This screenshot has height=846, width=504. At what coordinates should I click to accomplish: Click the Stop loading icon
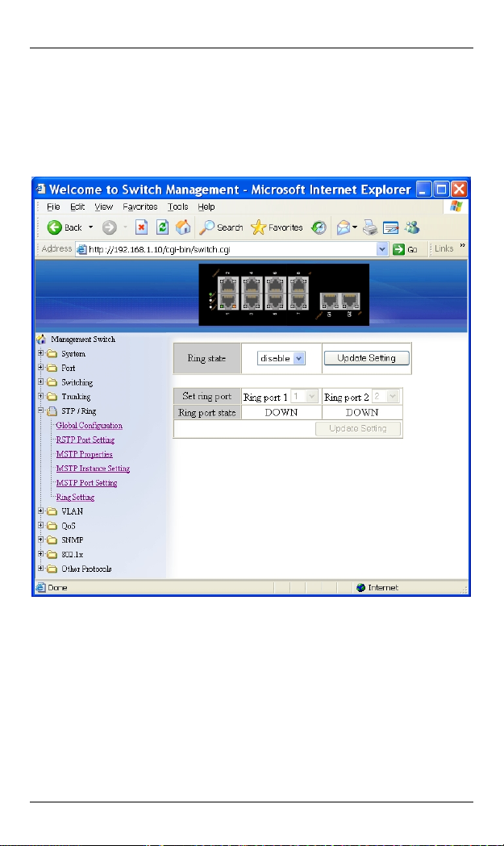coord(141,227)
